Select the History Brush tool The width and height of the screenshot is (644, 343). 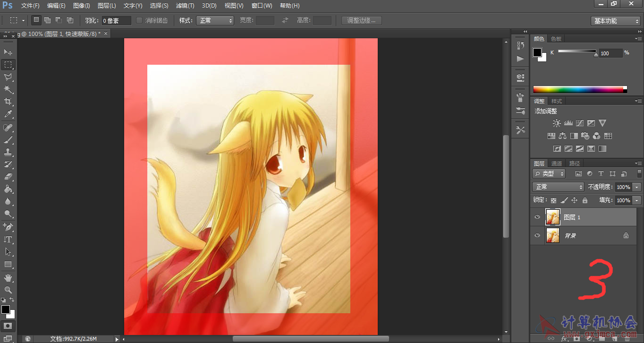[8, 164]
